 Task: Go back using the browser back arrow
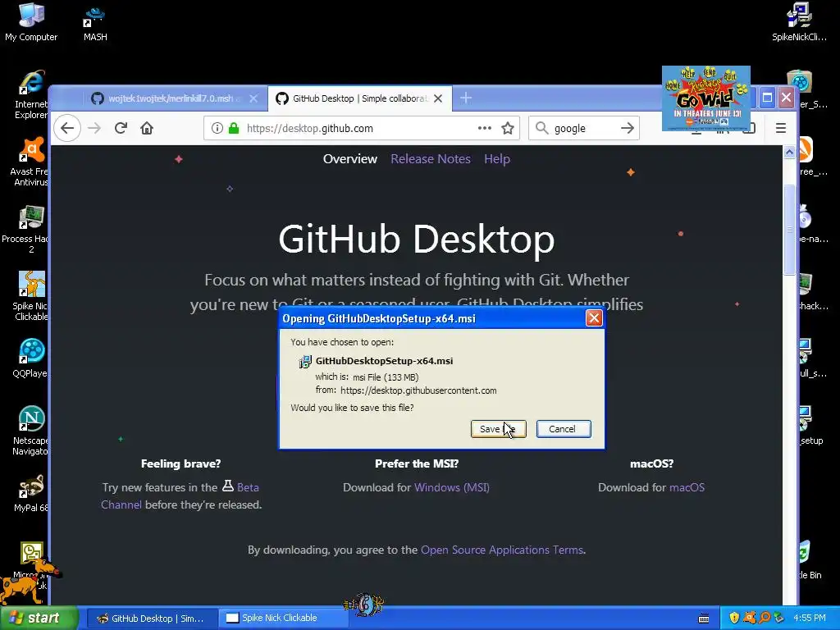pyautogui.click(x=67, y=128)
